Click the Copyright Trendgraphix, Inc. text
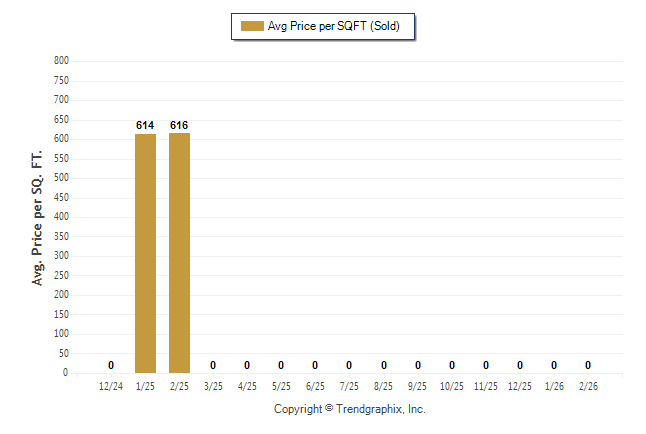The width and height of the screenshot is (646, 434). coord(350,409)
